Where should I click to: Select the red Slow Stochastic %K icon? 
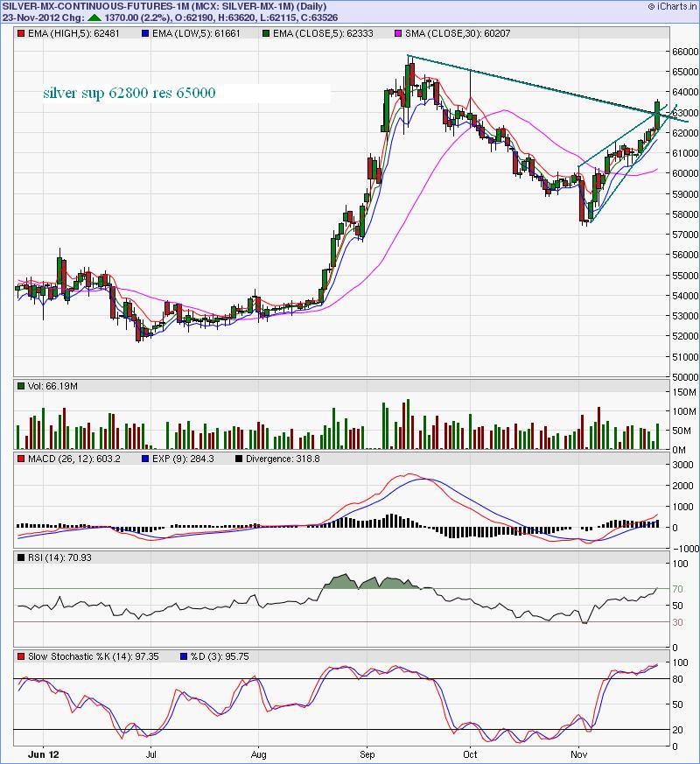21,655
